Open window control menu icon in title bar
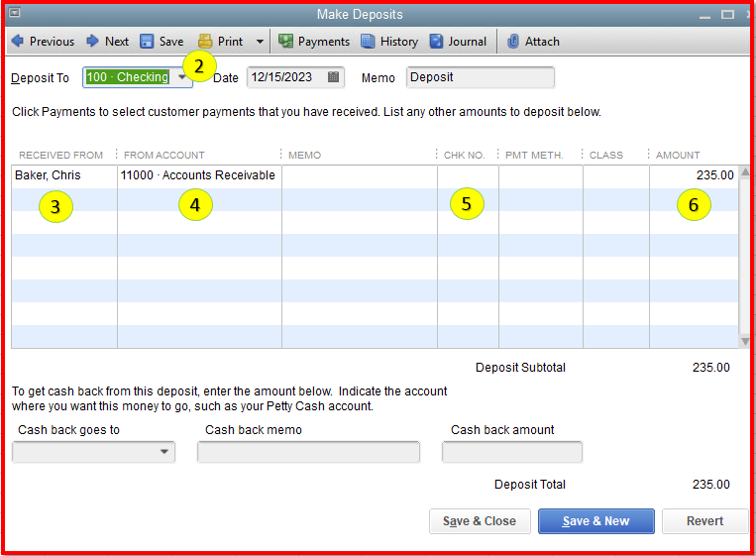This screenshot has width=756, height=556. pyautogui.click(x=15, y=13)
